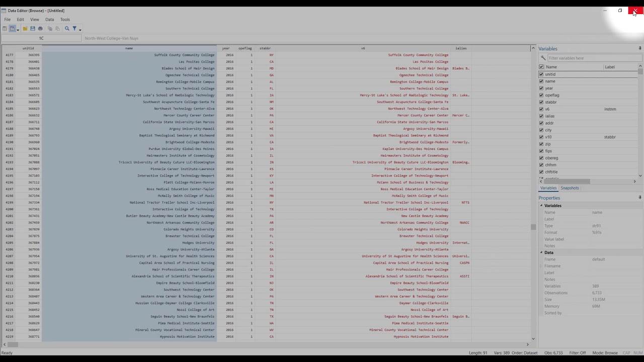Click the Observations value 6,733 in Properties
The height and width of the screenshot is (362, 644).
coord(597,293)
